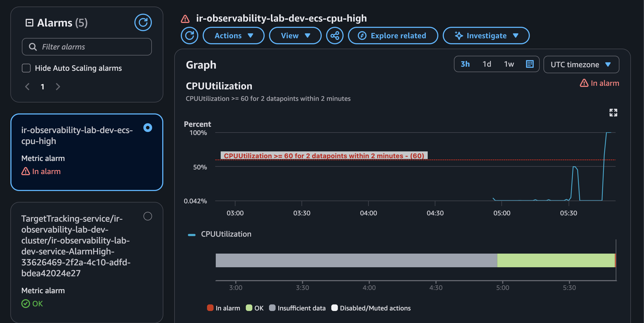This screenshot has width=644, height=323.
Task: Click the Explore related button
Action: point(393,36)
